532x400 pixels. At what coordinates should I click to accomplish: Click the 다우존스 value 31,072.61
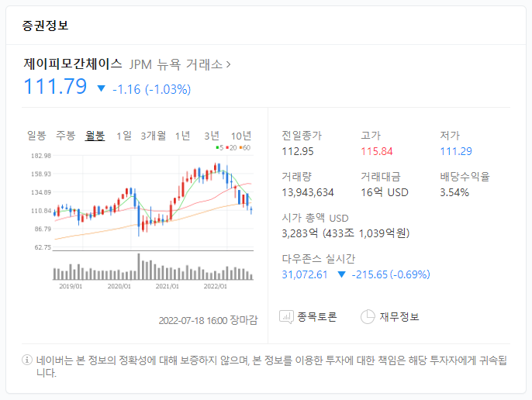tap(305, 274)
